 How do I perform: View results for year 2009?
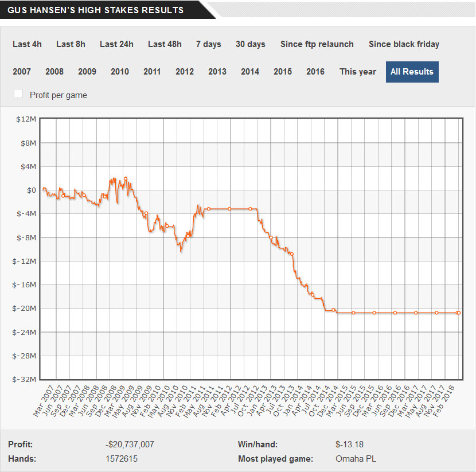[x=87, y=72]
